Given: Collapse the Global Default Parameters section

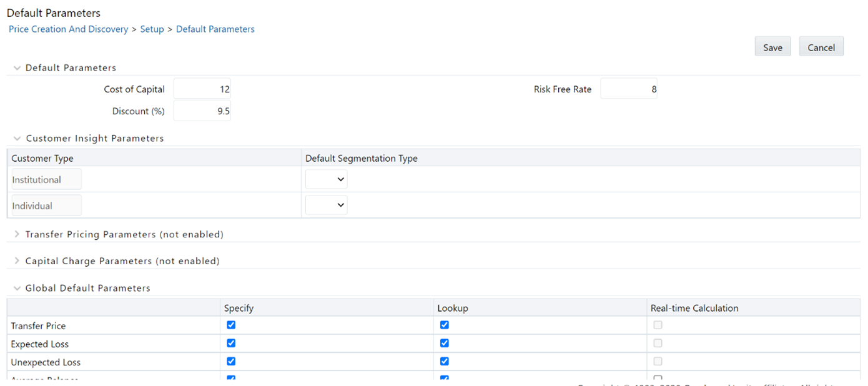Looking at the screenshot, I should (x=17, y=287).
